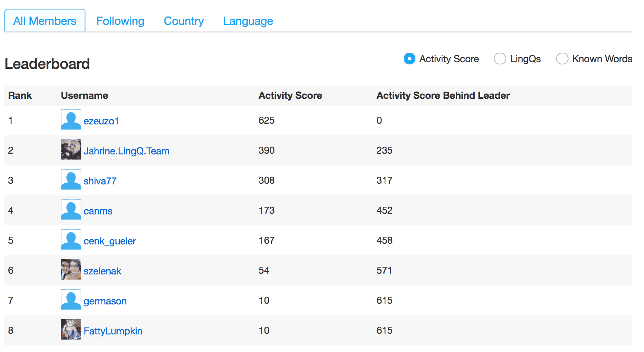Viewport: 644px width, 352px height.
Task: Click szelenak's profile photo
Action: 71,270
